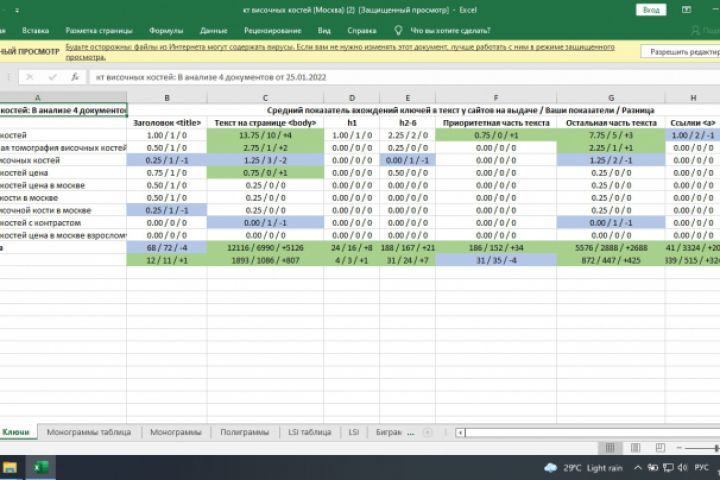Click the Insert Function fx icon
720x480 pixels.
(75, 77)
